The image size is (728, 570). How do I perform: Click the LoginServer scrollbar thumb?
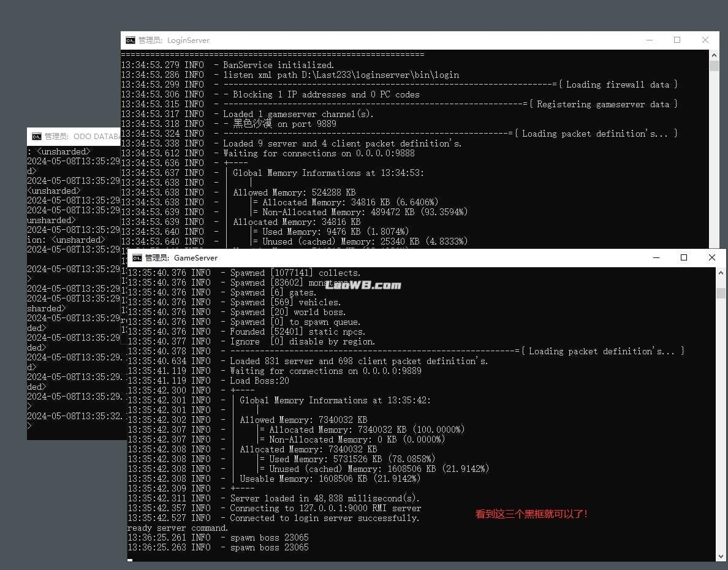[x=714, y=66]
